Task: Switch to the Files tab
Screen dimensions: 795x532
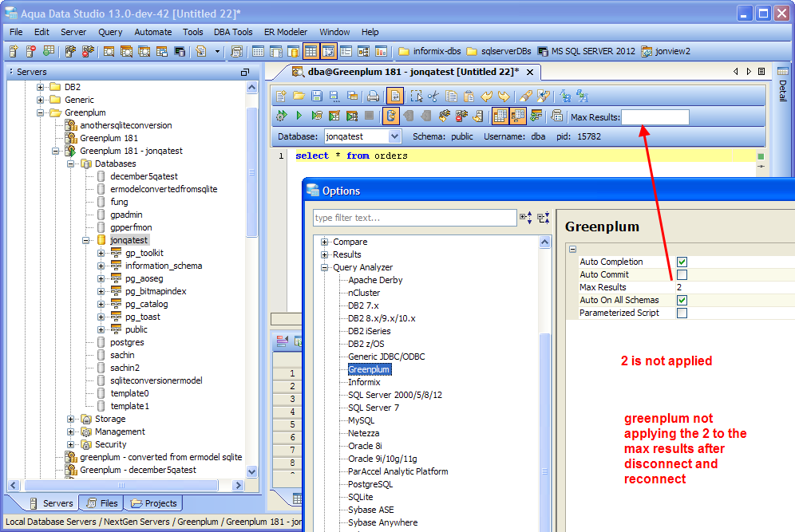Action: [102, 503]
